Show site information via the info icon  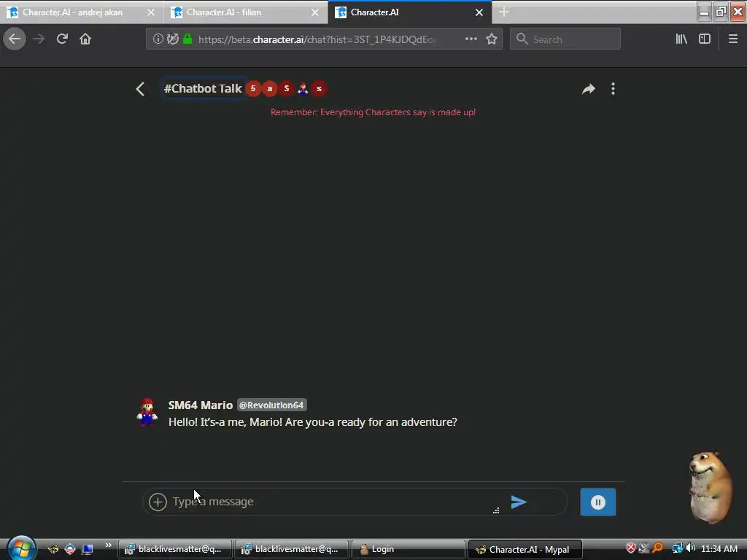[x=158, y=39]
